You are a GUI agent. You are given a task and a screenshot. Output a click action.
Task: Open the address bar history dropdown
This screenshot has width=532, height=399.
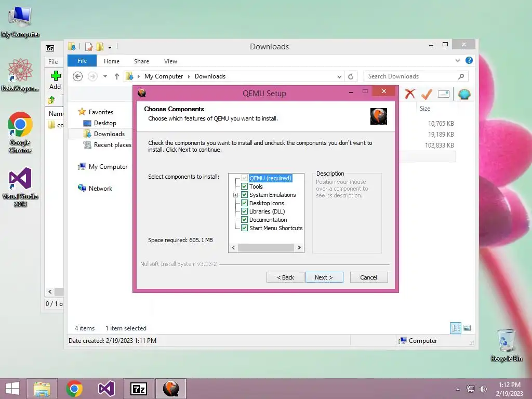coord(339,77)
